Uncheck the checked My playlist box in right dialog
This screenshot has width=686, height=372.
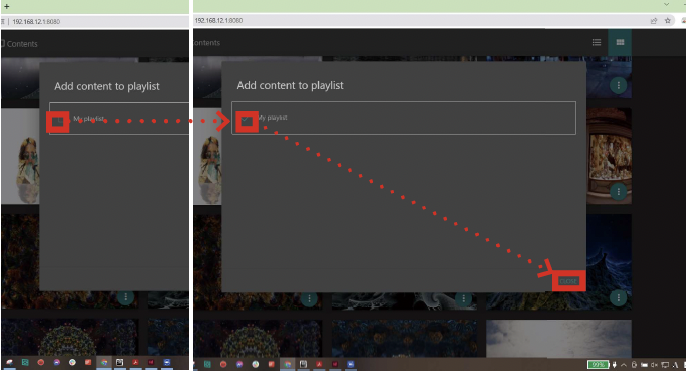246,120
